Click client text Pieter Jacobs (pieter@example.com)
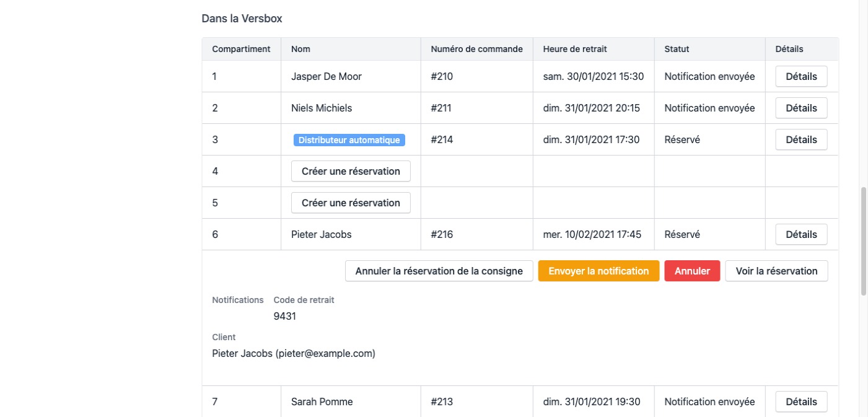 tap(294, 354)
